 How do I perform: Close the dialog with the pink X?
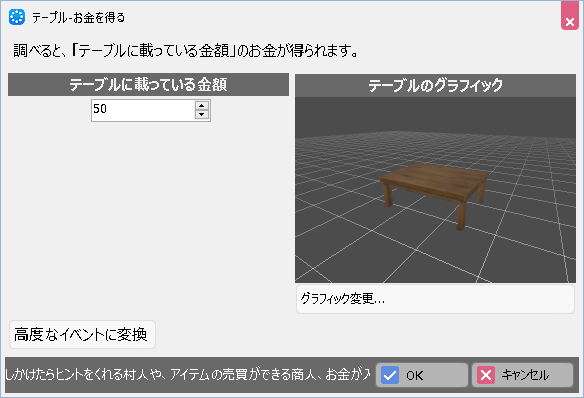569,17
